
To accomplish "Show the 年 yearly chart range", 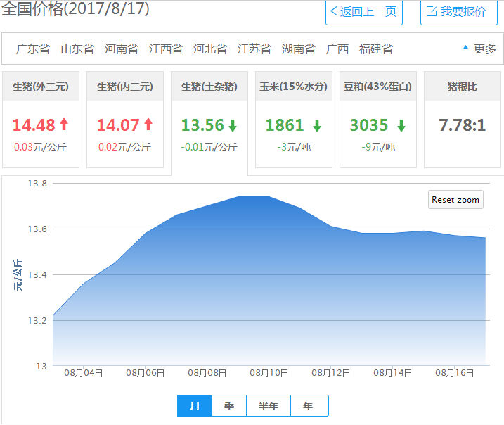I will point(309,406).
